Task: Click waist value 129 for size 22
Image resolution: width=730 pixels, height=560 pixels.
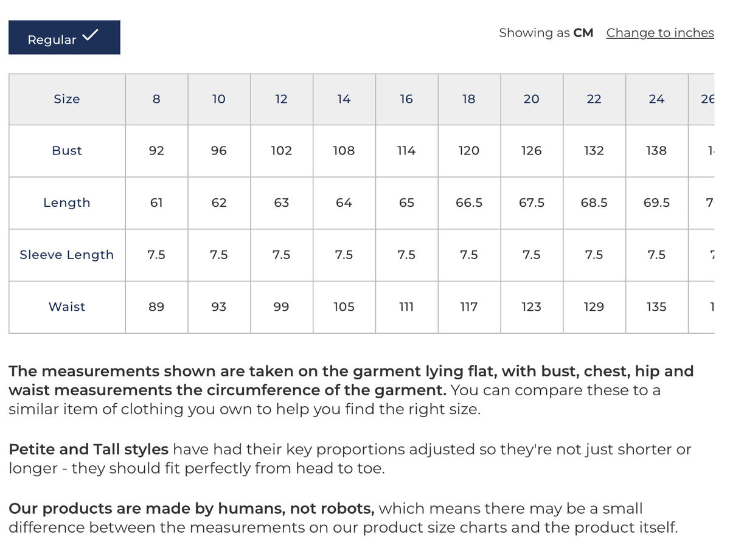Action: pyautogui.click(x=594, y=307)
